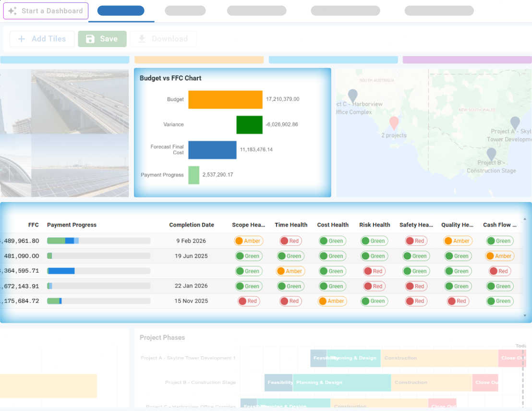Click the plus icon on Add Tiles

21,39
